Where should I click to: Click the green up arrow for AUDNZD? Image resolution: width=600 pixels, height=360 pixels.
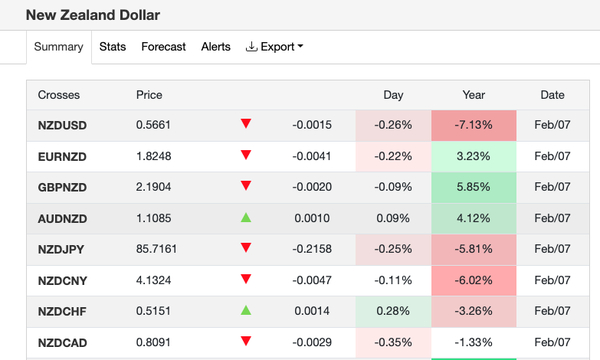(x=246, y=218)
